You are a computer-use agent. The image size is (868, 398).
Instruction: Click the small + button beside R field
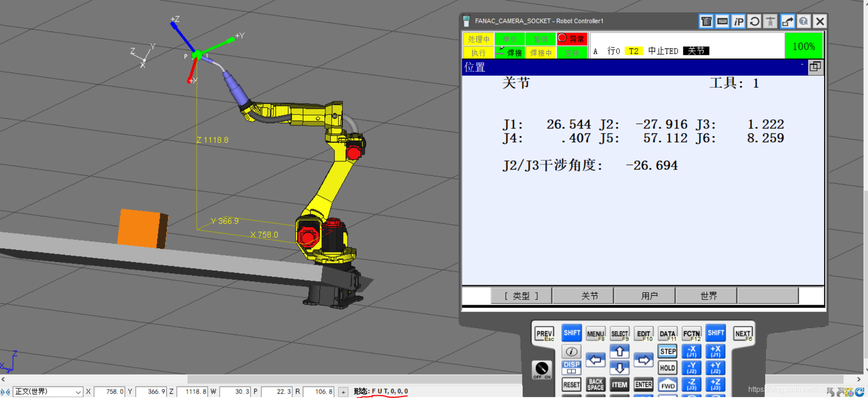[344, 392]
